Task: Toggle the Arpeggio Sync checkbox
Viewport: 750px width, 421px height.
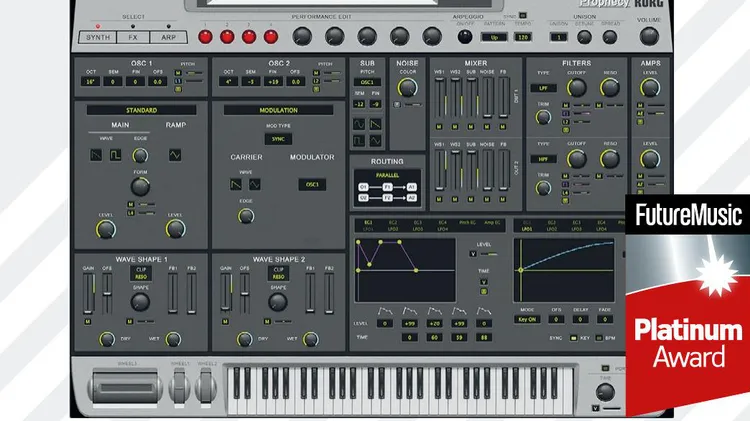Action: (522, 16)
